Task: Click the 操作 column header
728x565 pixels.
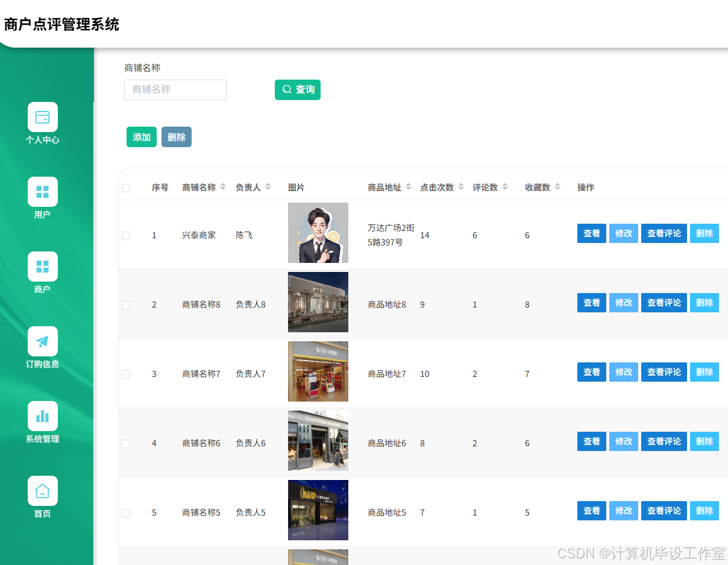Action: pos(586,188)
